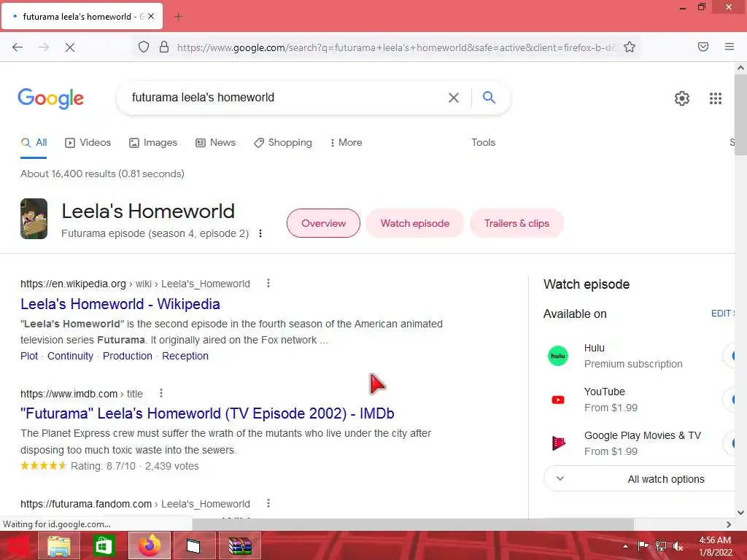The height and width of the screenshot is (560, 747).
Task: Switch to the Videos search tab
Action: pyautogui.click(x=88, y=142)
